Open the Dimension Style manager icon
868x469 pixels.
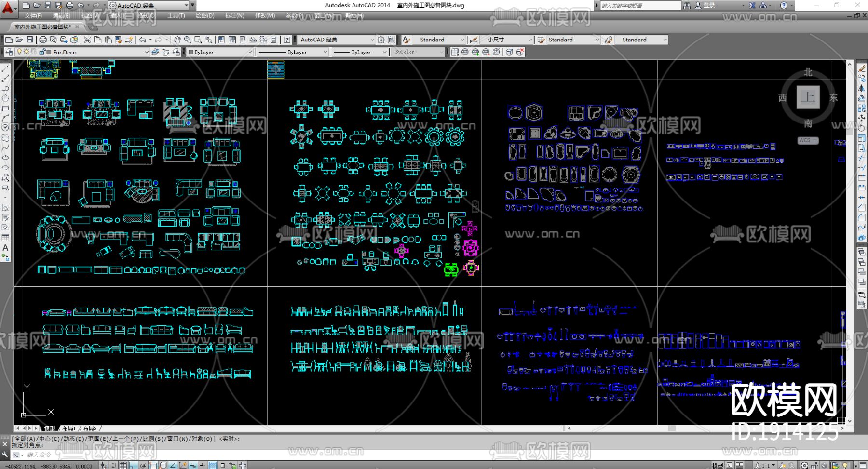474,40
